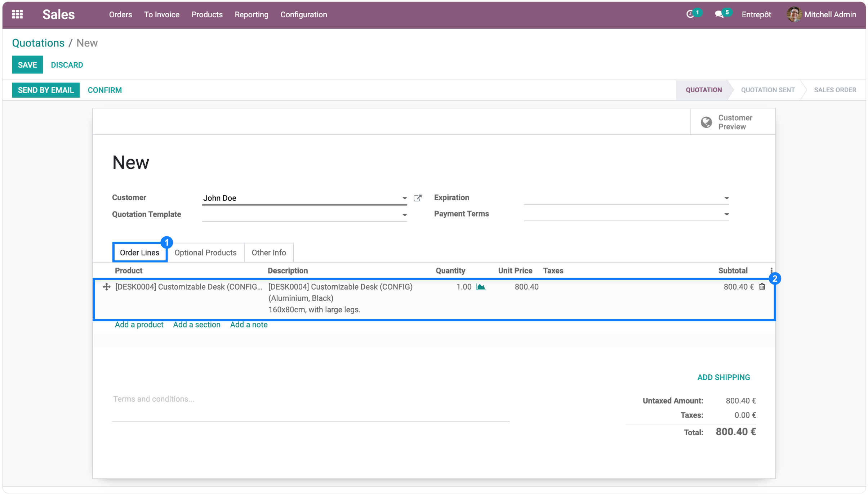The width and height of the screenshot is (868, 495).
Task: Select the SALES ORDER status stage
Action: pyautogui.click(x=835, y=90)
